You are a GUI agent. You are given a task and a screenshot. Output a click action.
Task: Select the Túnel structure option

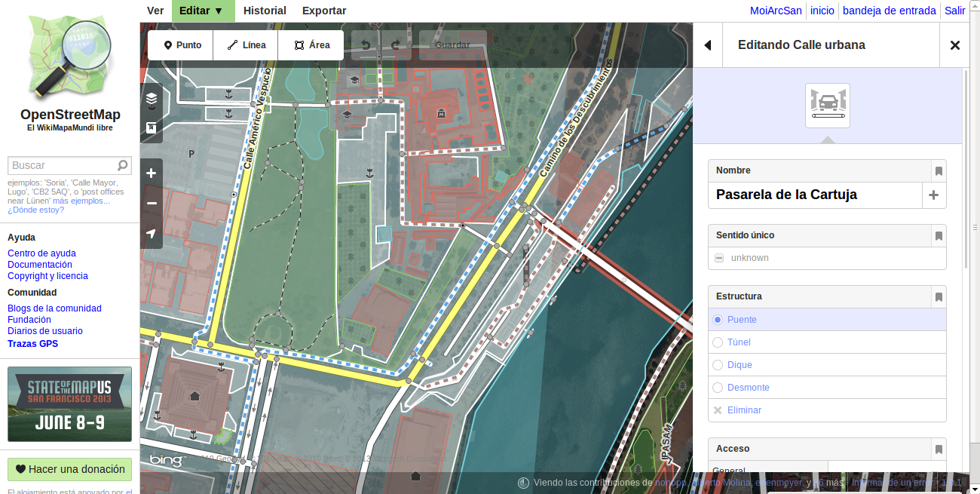tap(827, 342)
